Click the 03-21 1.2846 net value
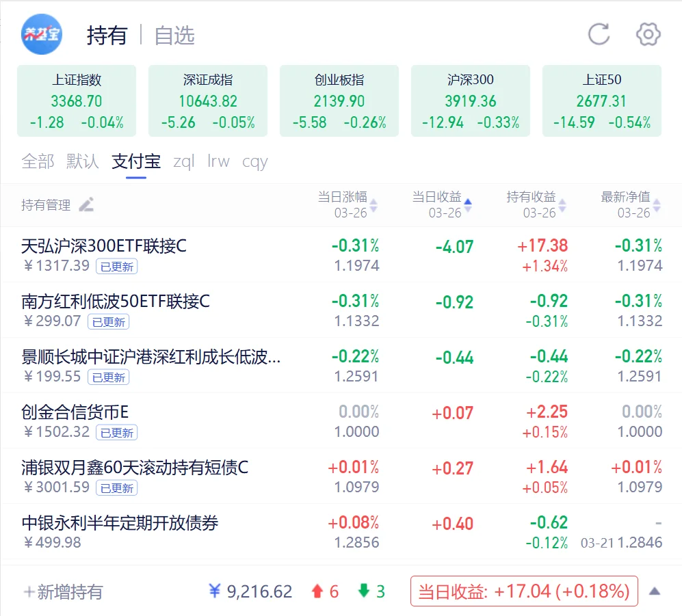The width and height of the screenshot is (682, 616). pos(622,543)
